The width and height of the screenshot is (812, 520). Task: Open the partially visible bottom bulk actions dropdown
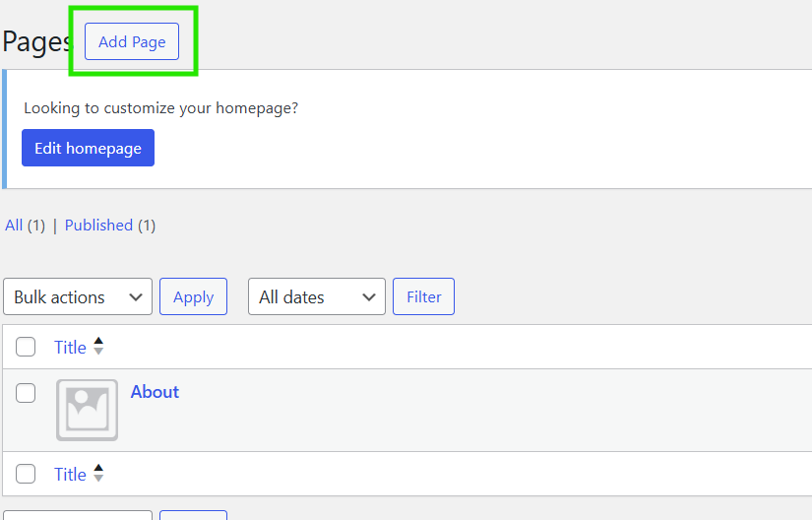click(x=78, y=515)
